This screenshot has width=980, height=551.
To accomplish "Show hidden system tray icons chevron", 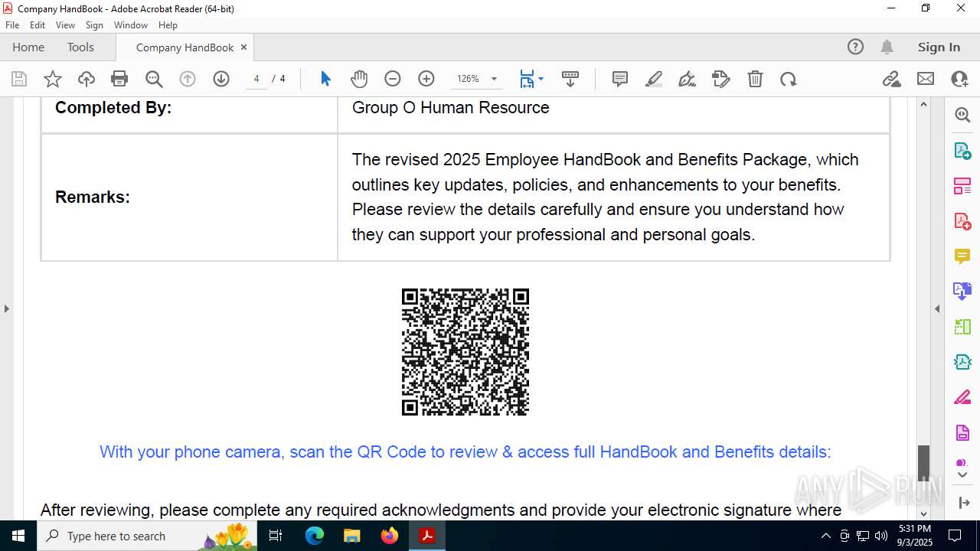I will click(x=825, y=536).
